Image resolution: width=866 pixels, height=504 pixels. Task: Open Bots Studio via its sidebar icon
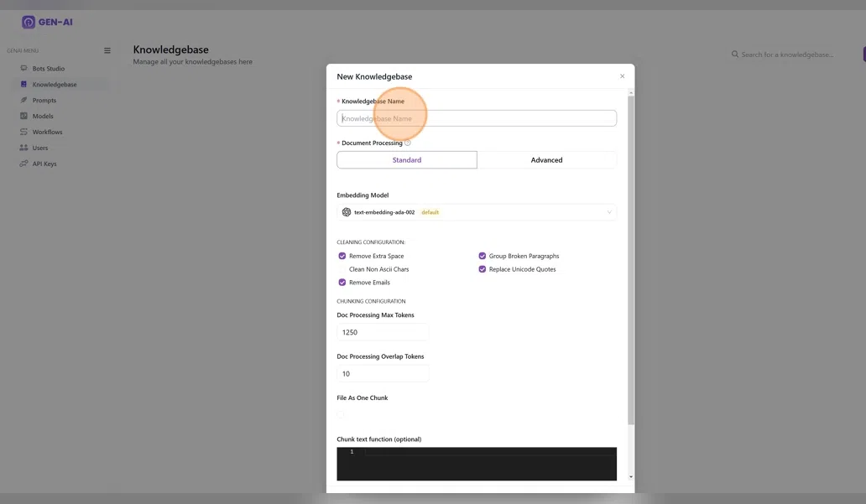point(24,69)
